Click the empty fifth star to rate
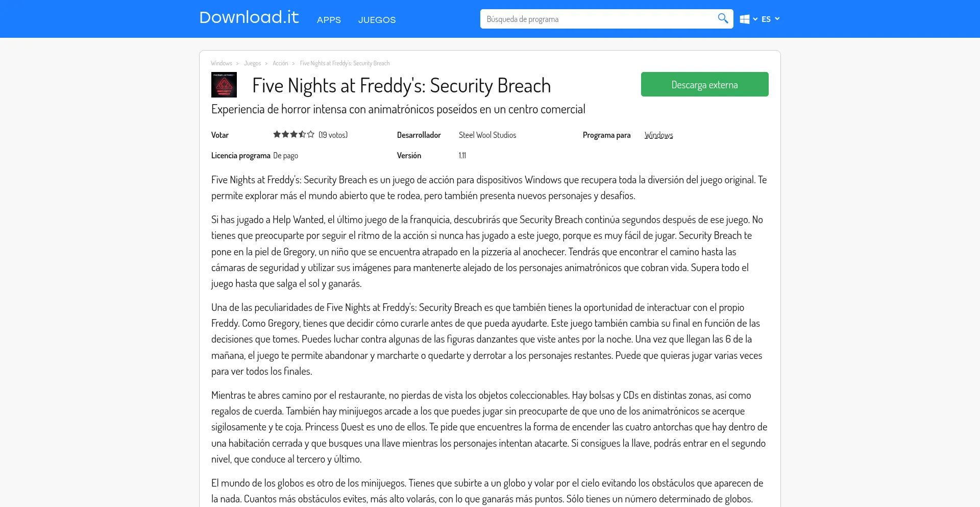The width and height of the screenshot is (980, 507). click(x=311, y=134)
